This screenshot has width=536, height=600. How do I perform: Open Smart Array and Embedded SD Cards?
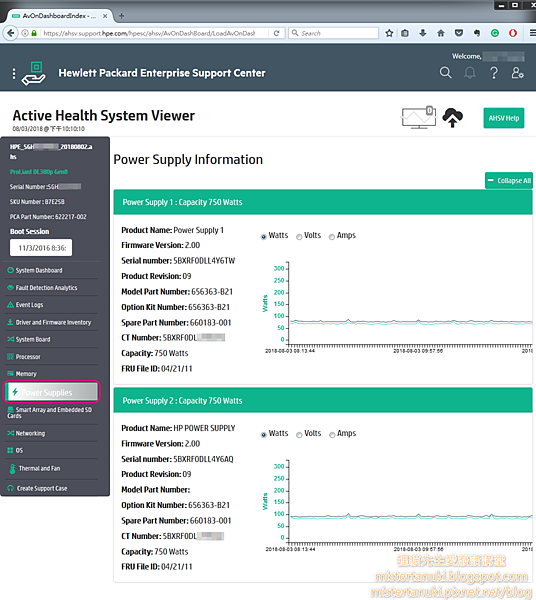[49, 412]
